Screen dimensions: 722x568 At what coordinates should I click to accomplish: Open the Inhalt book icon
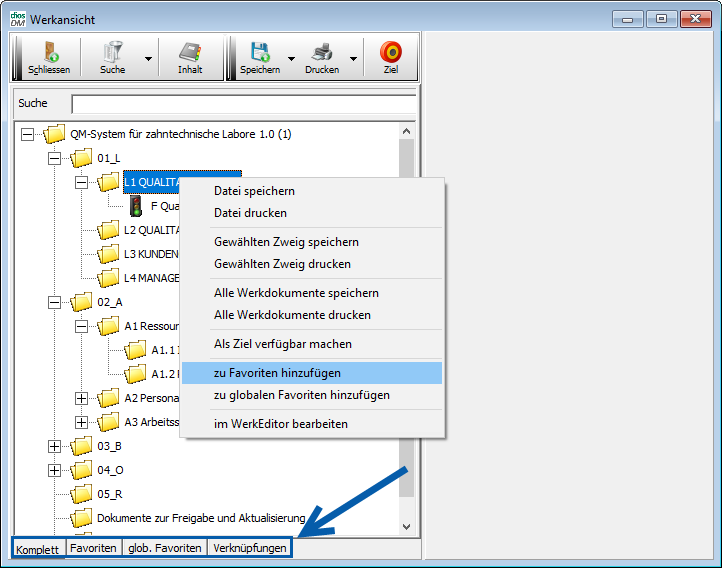[x=190, y=53]
